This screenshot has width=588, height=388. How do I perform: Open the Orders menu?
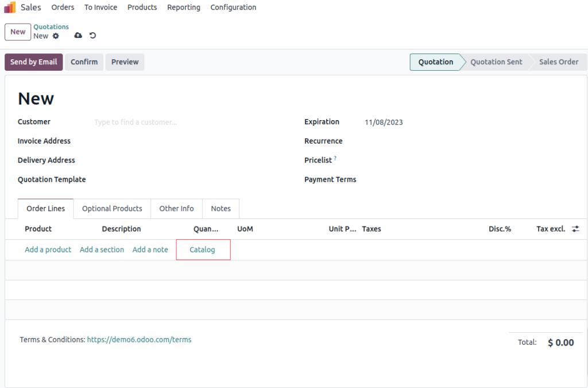62,7
